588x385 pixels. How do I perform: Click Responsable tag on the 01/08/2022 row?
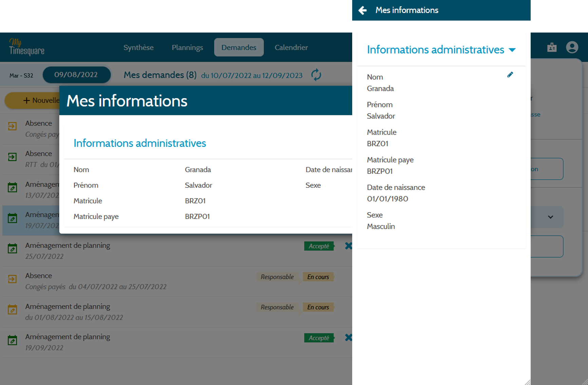pos(277,307)
